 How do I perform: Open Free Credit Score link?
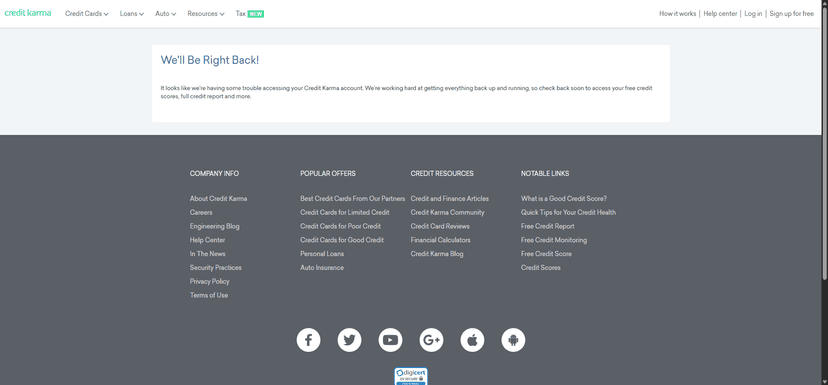click(547, 253)
